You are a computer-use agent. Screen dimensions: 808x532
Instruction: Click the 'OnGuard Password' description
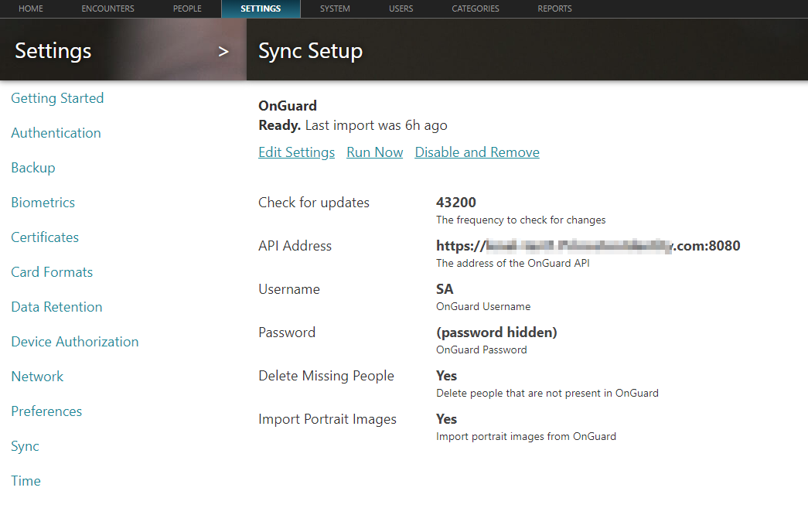pos(481,350)
